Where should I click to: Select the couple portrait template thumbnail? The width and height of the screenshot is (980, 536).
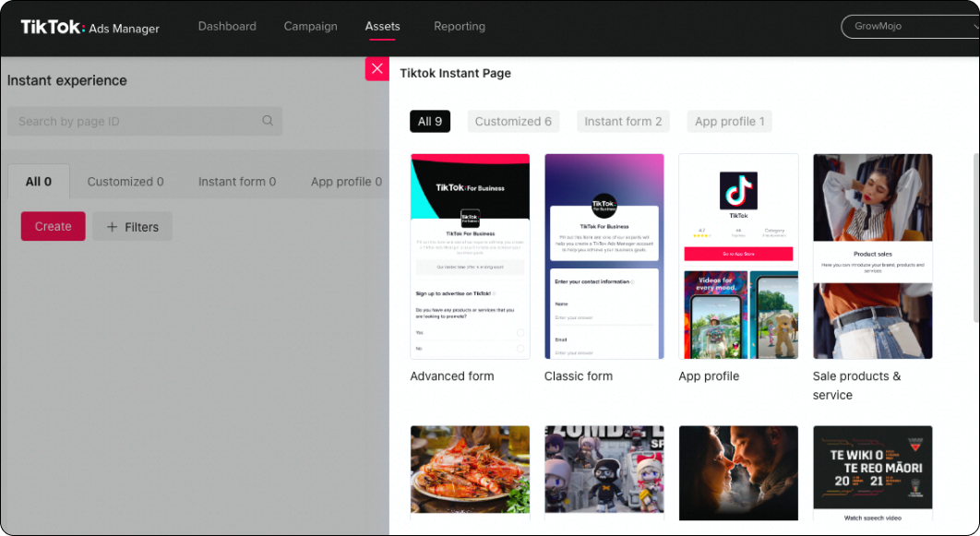739,473
